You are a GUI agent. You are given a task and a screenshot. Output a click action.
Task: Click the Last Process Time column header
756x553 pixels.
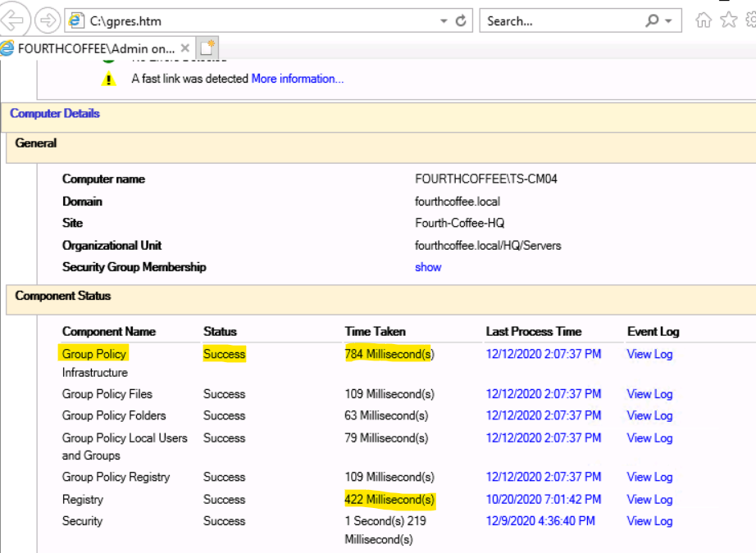coord(534,332)
